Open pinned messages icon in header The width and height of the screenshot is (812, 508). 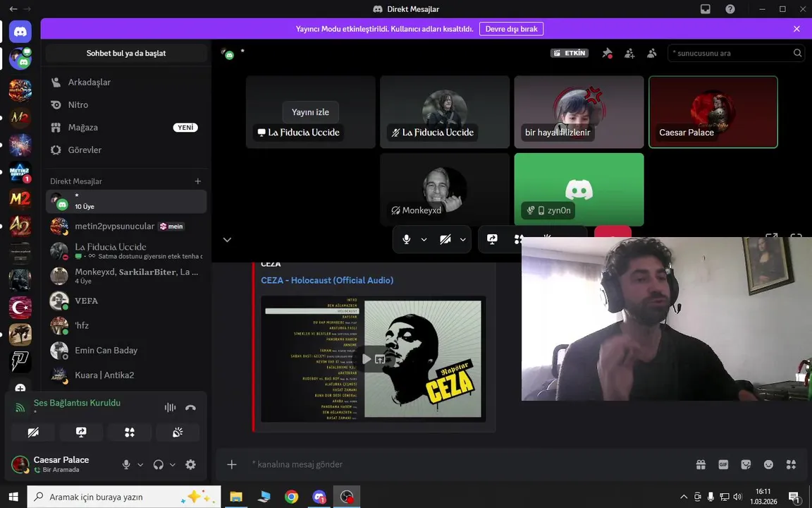tap(607, 53)
